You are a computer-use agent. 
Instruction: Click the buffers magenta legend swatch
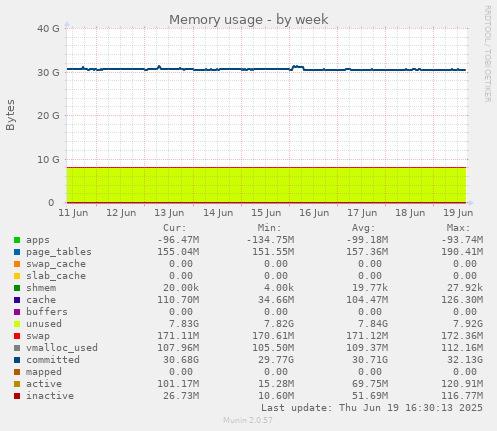(x=17, y=312)
